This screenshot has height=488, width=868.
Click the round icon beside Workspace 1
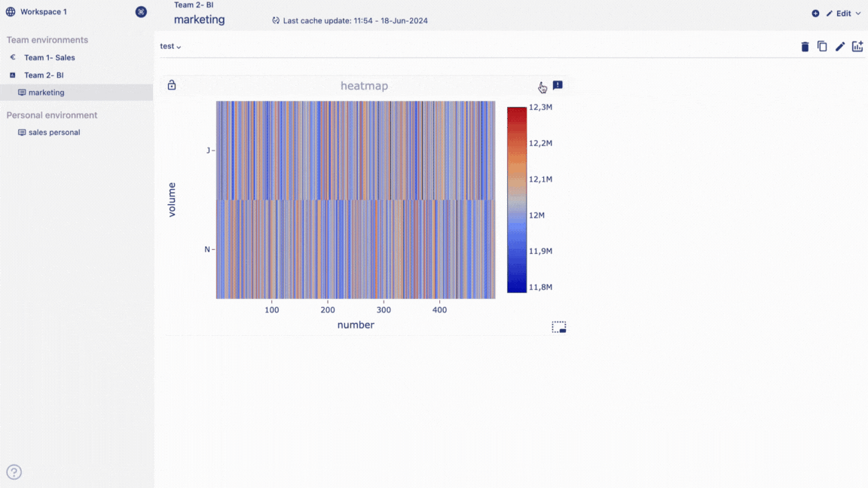point(141,12)
